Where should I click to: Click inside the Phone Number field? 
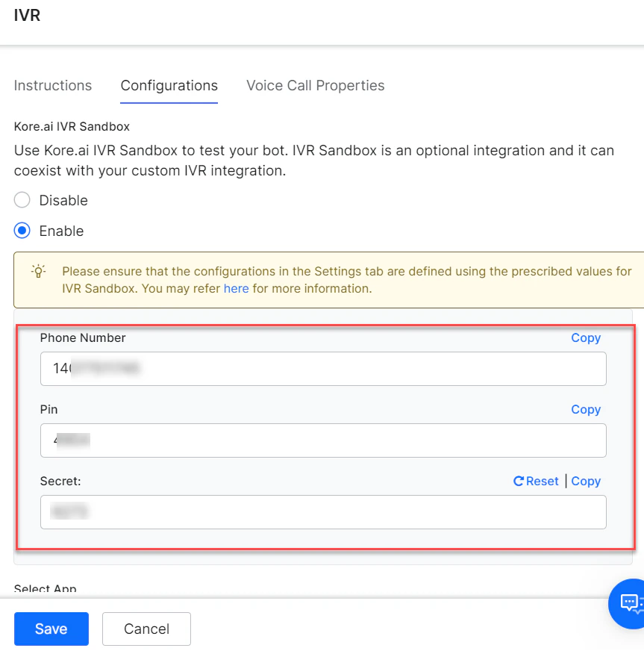[x=322, y=369]
